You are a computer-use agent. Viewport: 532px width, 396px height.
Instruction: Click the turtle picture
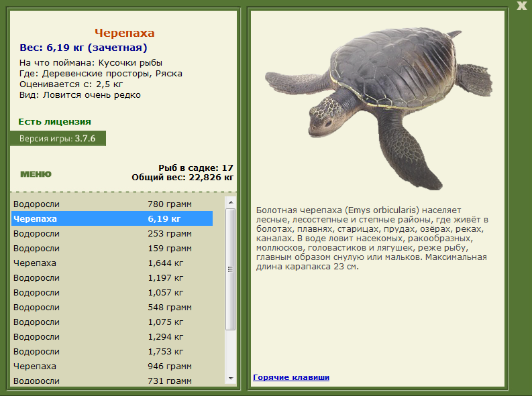click(378, 109)
